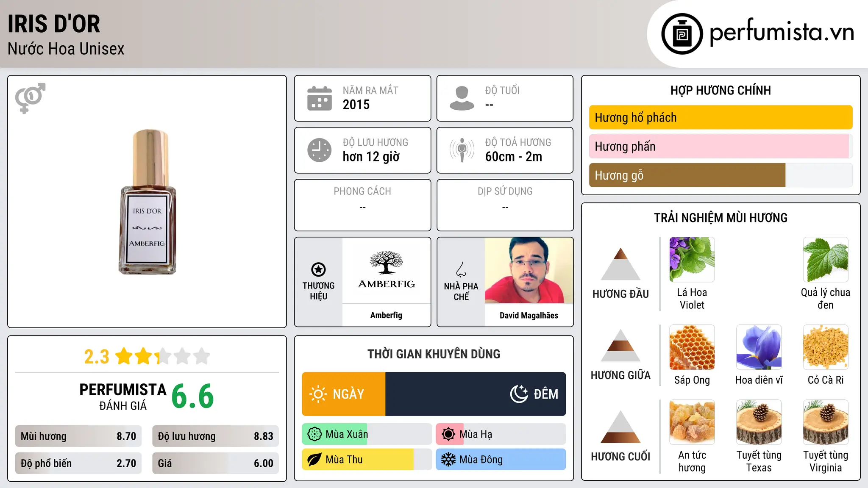The image size is (868, 488).
Task: Open the Tuyết tùng Texas note image
Action: click(759, 422)
